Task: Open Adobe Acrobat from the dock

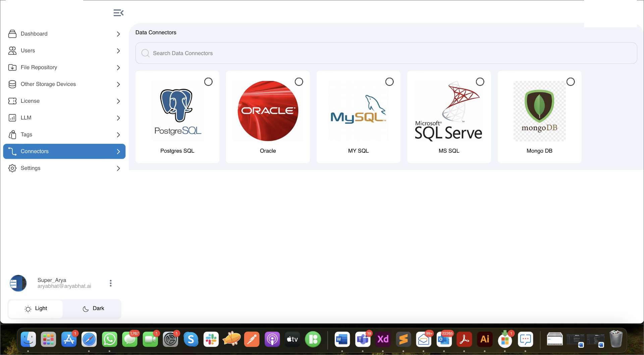Action: pos(464,340)
